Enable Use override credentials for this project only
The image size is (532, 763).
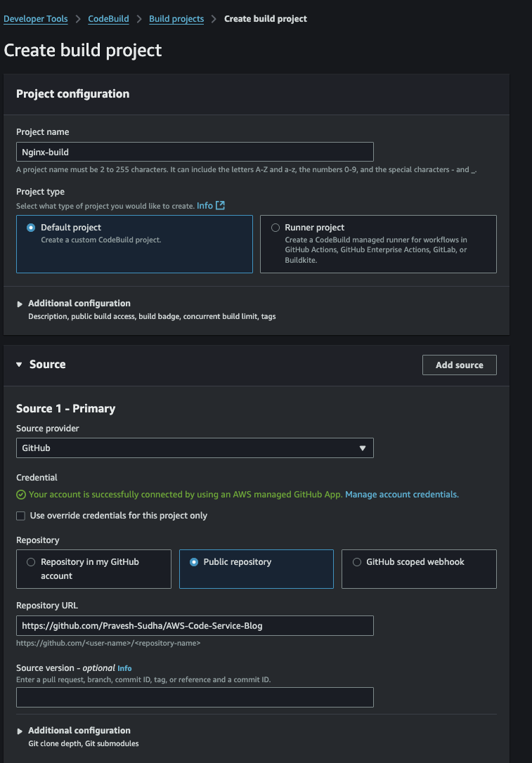pyautogui.click(x=21, y=516)
